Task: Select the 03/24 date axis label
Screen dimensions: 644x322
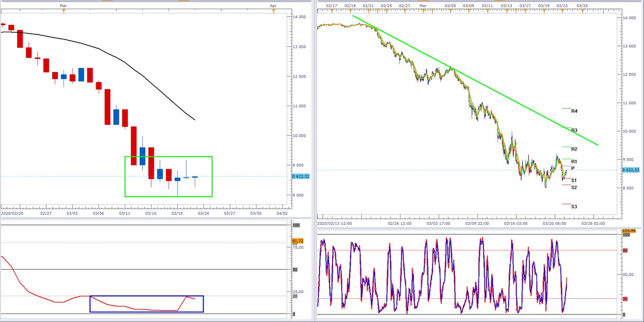Action: pyautogui.click(x=203, y=213)
